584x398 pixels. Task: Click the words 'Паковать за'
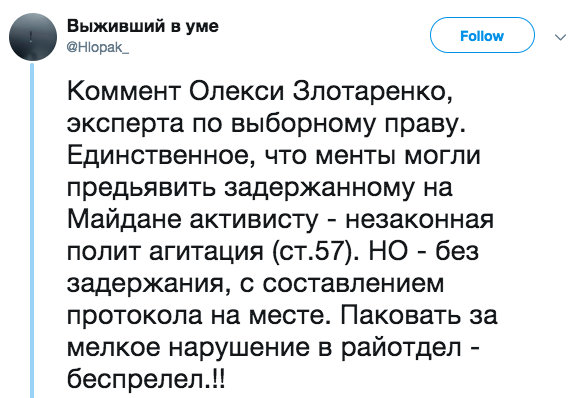click(x=418, y=316)
